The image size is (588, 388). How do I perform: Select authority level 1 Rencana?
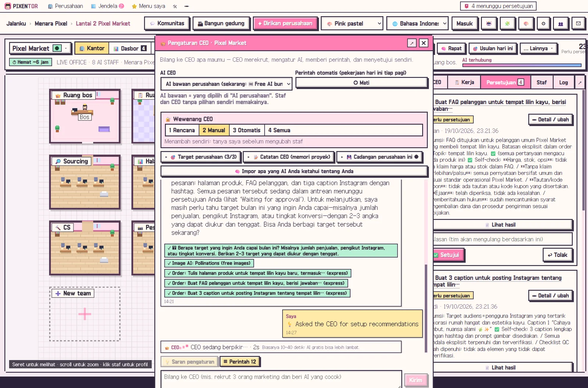click(x=182, y=130)
